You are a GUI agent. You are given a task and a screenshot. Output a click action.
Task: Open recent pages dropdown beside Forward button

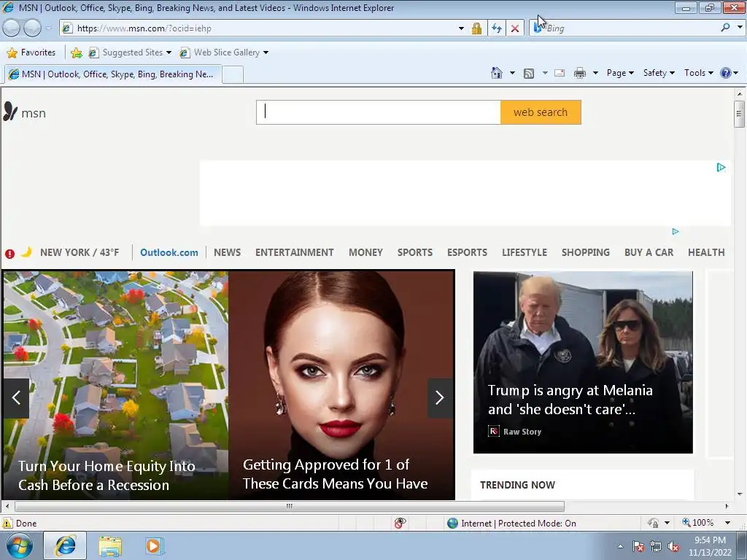[x=48, y=28]
